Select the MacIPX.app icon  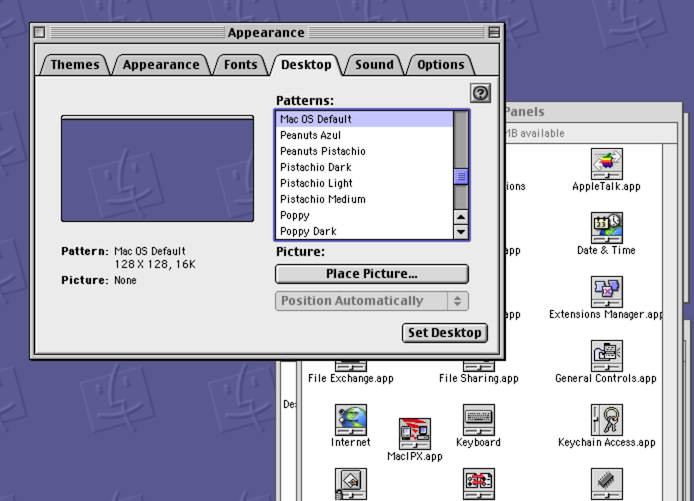[414, 434]
